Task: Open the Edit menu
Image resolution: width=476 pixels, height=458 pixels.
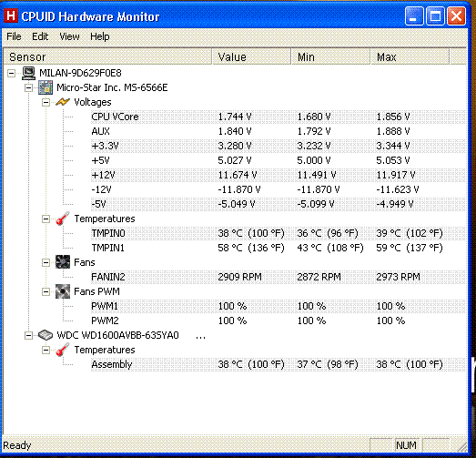Action: coord(40,36)
